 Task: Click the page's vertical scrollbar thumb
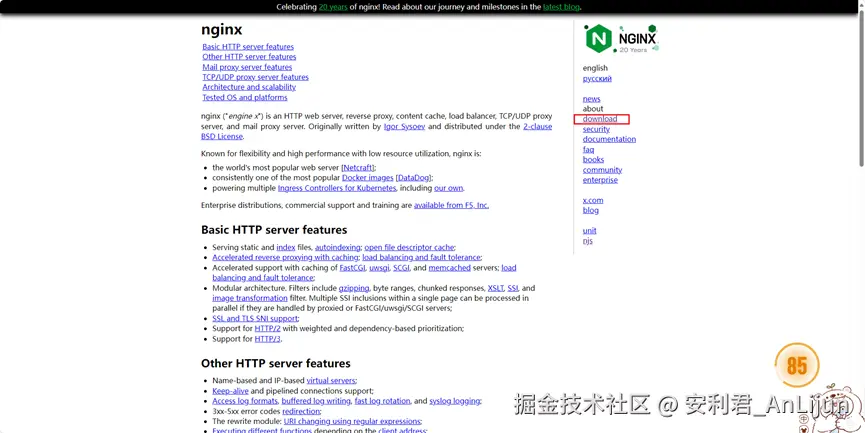click(x=862, y=88)
